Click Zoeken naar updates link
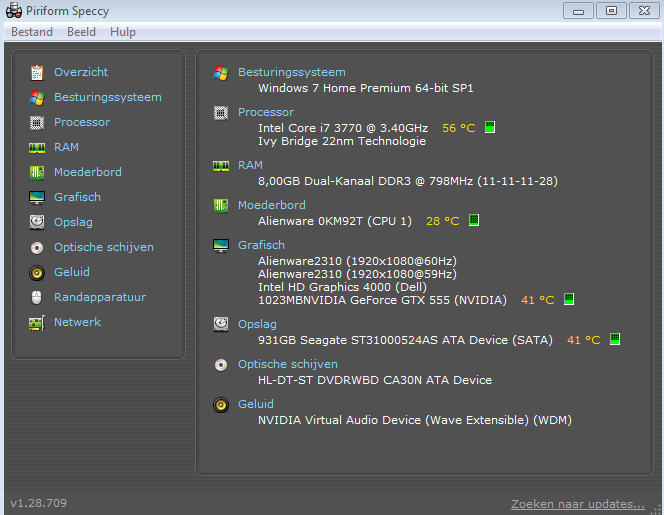 [x=578, y=504]
